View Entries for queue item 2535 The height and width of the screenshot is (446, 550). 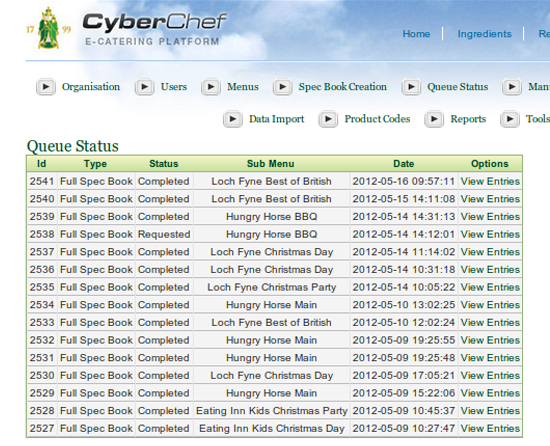(x=490, y=287)
